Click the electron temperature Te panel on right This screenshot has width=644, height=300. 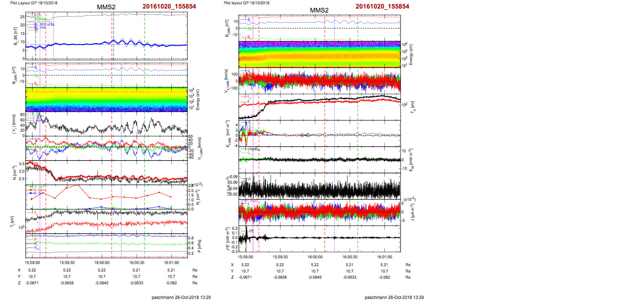point(320,107)
